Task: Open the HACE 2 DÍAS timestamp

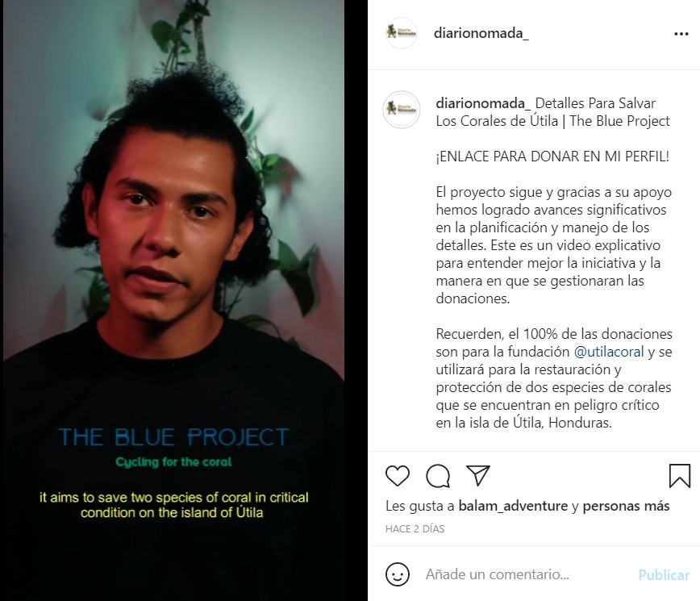Action: coord(415,528)
